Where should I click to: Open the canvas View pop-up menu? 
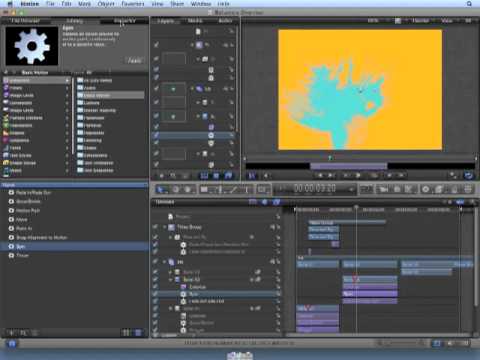tap(449, 21)
